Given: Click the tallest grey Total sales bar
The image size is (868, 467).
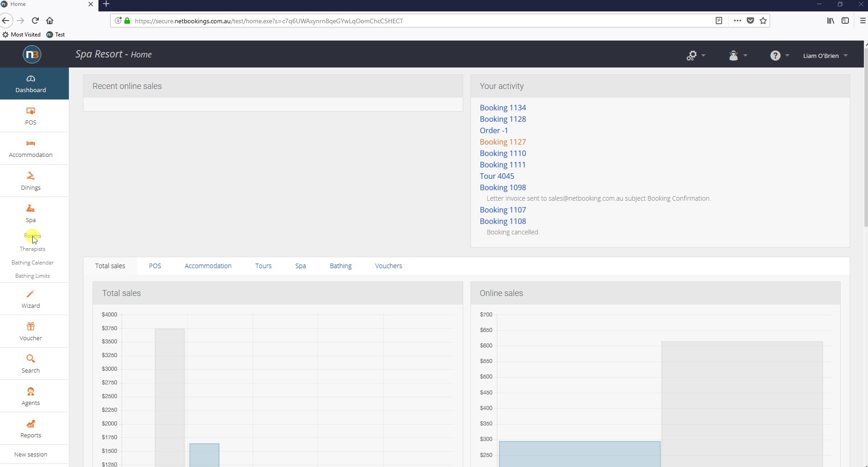Looking at the screenshot, I should pyautogui.click(x=170, y=398).
